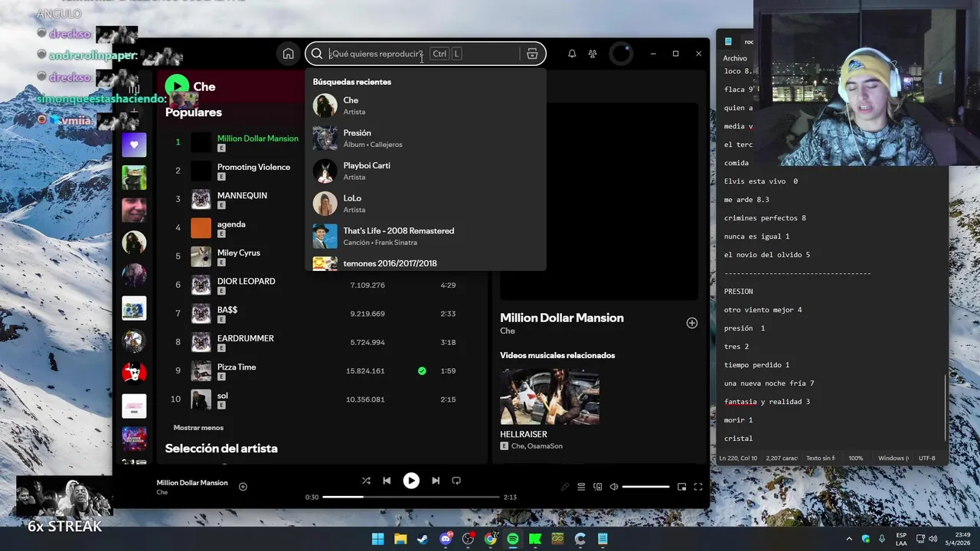Screen dimensions: 980x551
Task: Adjust the Spotify volume slider
Action: [645, 487]
